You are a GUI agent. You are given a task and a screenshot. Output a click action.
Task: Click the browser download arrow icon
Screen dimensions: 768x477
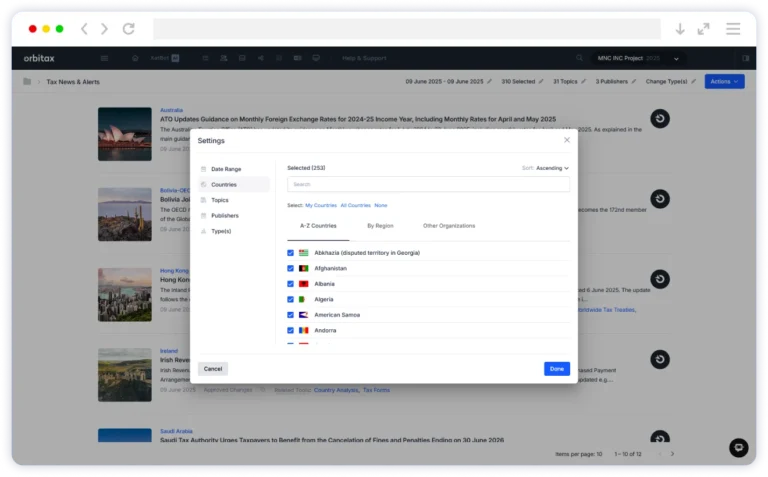[x=680, y=29]
